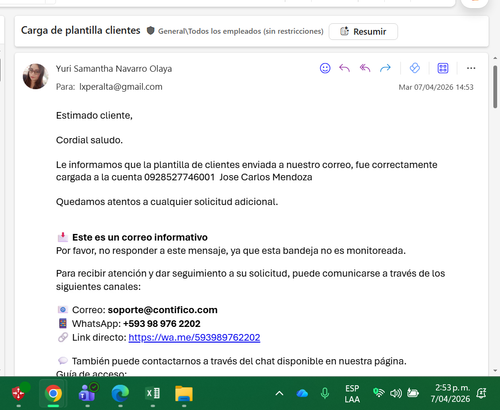Click the scroll up arrow

click(495, 58)
